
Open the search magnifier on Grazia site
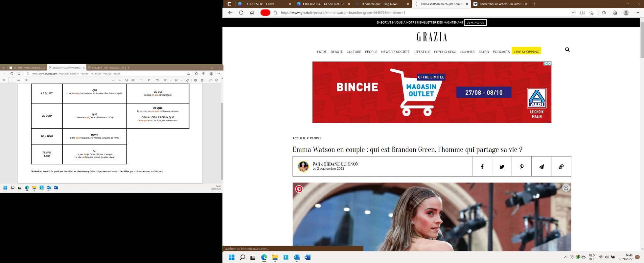[x=567, y=50]
